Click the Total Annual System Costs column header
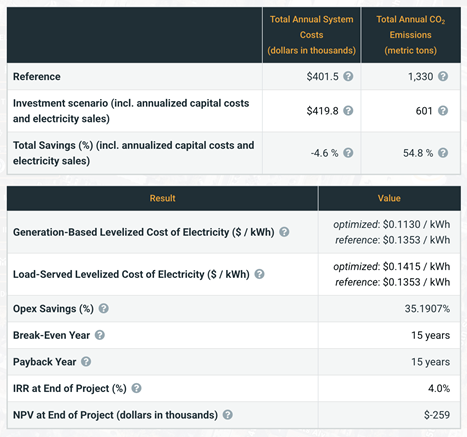Screen dimensions: 467x437 click(311, 35)
